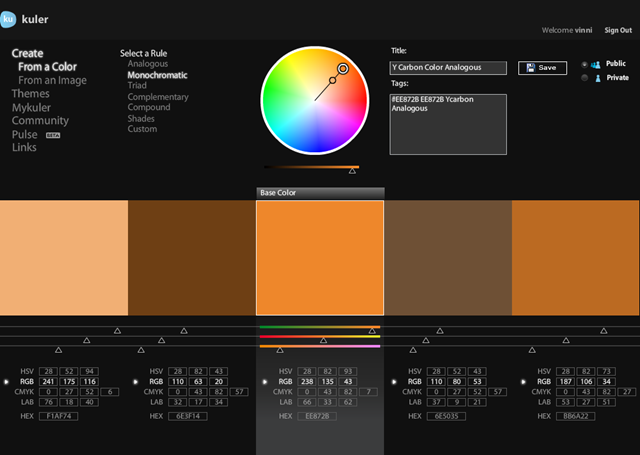Click the Public group people icon

tap(596, 64)
